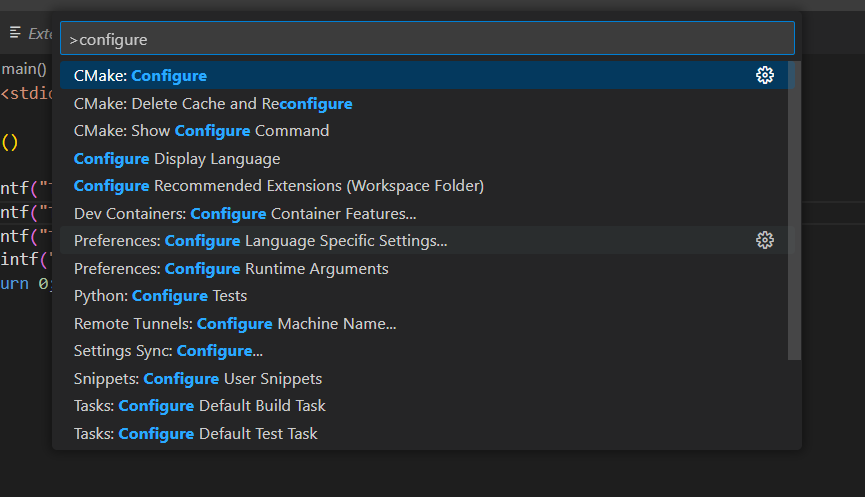Select Preferences: Configure Language Specific Settings

click(x=427, y=241)
